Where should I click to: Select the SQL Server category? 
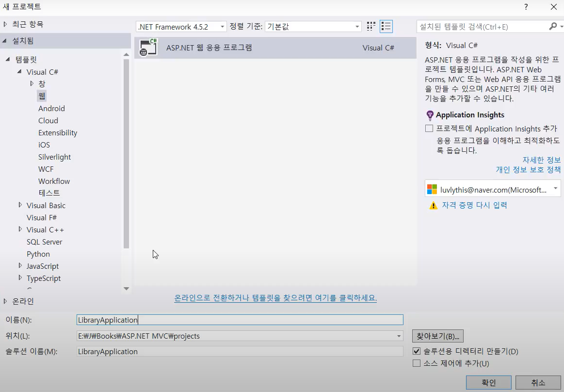point(44,242)
